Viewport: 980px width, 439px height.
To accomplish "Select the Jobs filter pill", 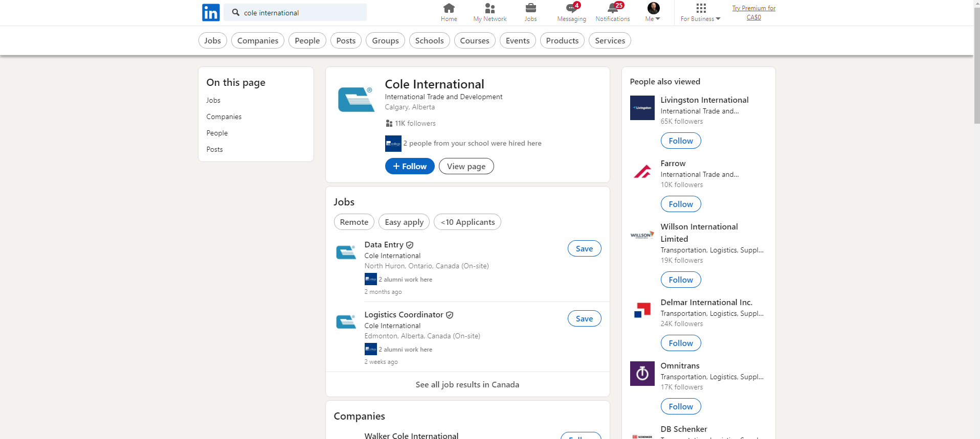I will 212,40.
